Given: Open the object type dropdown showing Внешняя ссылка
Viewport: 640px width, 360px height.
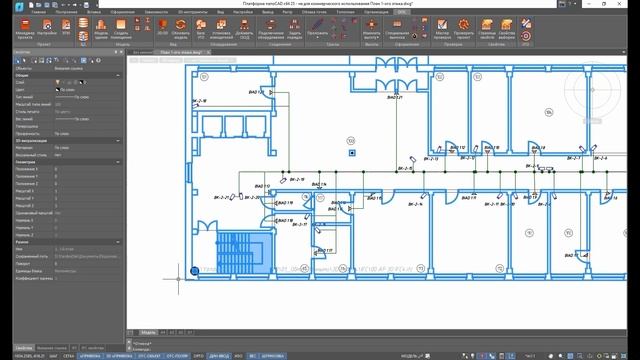Looking at the screenshot, I should tap(87, 69).
